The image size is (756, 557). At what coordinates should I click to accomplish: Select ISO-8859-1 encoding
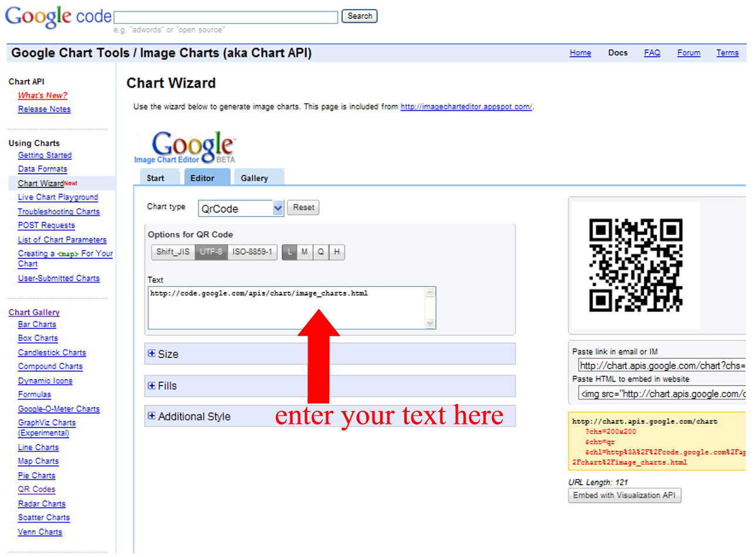pyautogui.click(x=252, y=252)
